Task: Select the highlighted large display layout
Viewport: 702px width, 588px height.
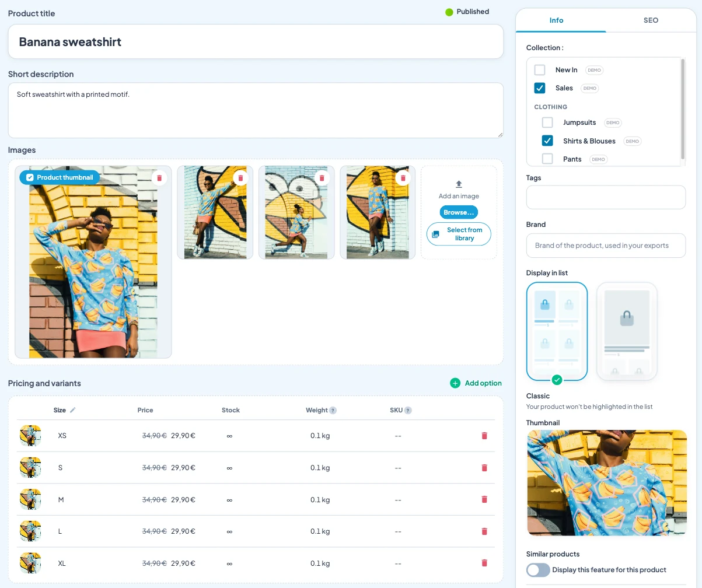Action: pos(627,331)
